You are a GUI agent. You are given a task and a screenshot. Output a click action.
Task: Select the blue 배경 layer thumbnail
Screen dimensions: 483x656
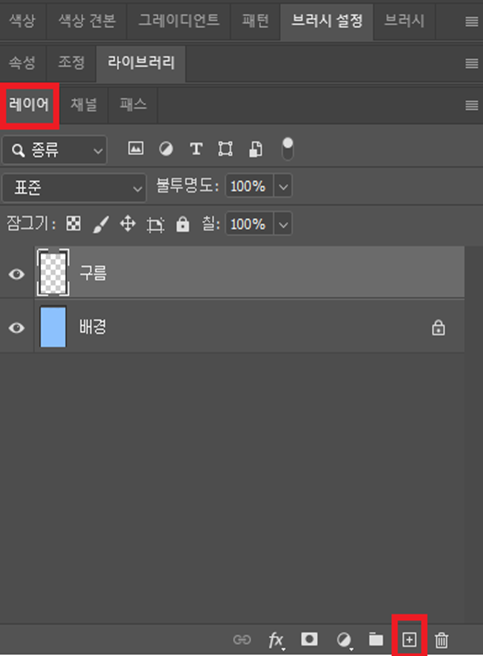(x=53, y=327)
